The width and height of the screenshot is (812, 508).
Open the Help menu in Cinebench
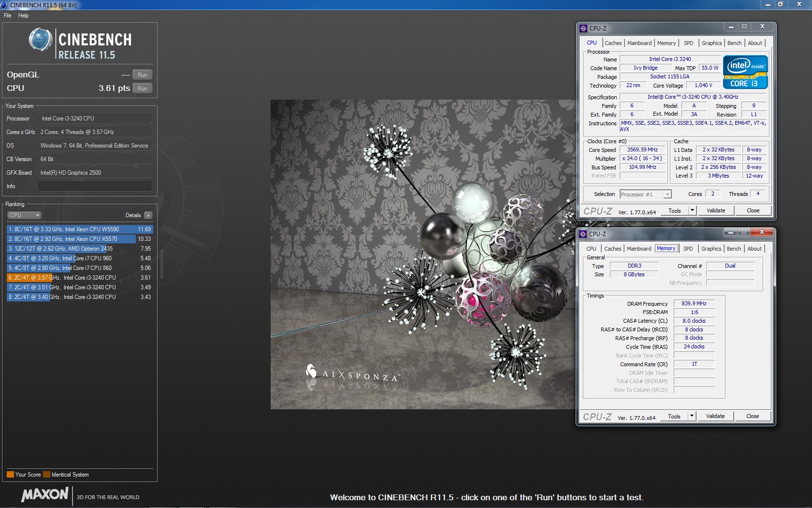(23, 15)
